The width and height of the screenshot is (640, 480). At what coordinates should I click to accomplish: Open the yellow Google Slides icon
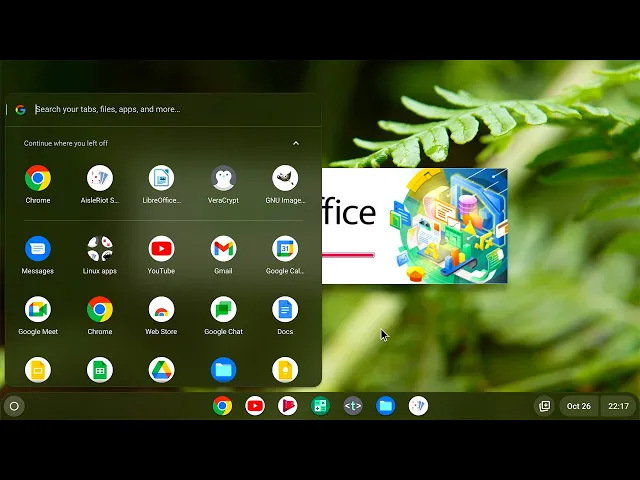click(38, 370)
